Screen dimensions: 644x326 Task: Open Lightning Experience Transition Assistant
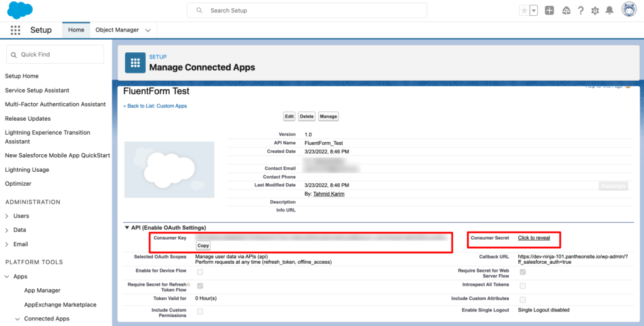47,137
